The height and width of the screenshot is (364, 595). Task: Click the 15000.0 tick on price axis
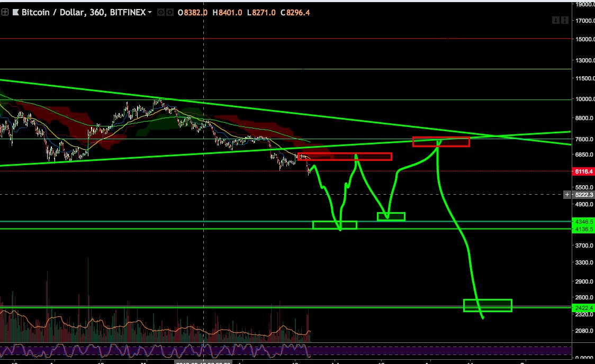585,39
